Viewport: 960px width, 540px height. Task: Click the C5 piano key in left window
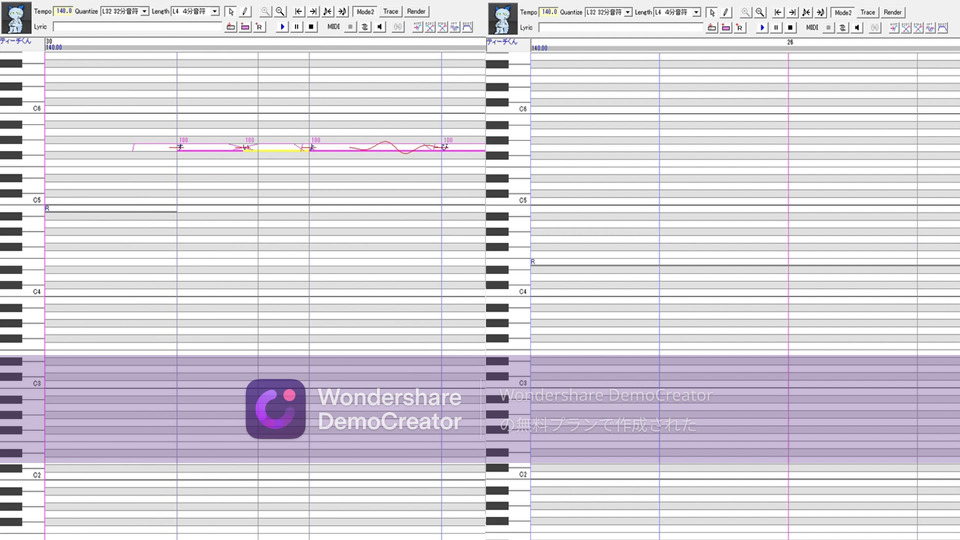(x=22, y=201)
